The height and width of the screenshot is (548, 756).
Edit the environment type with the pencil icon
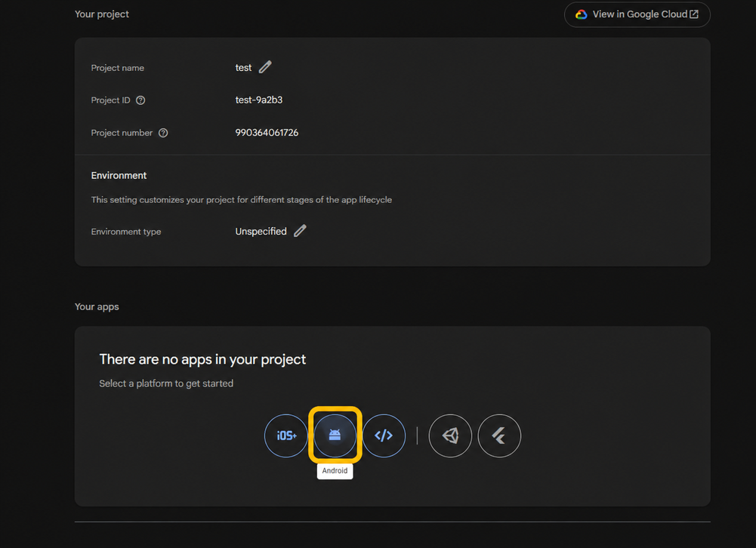(300, 231)
